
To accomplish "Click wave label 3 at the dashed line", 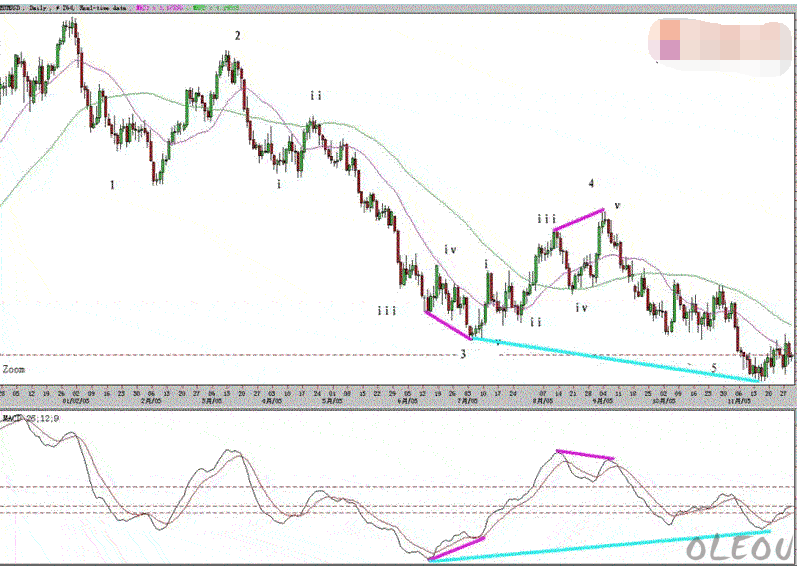I will click(x=463, y=354).
